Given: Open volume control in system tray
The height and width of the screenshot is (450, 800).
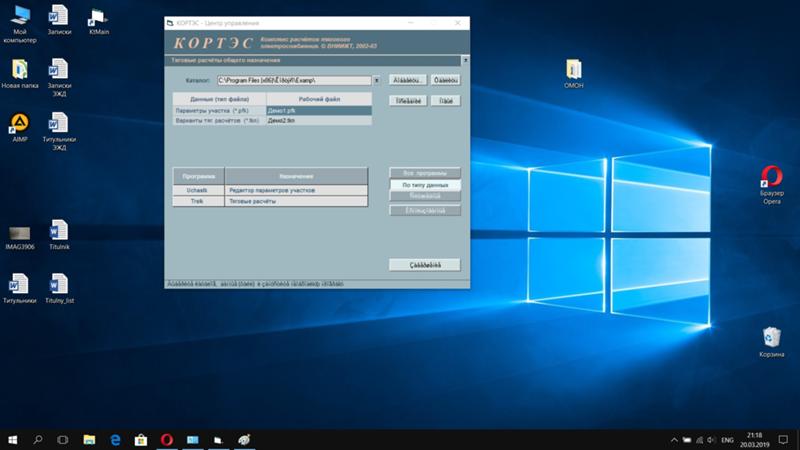Looking at the screenshot, I should click(712, 440).
